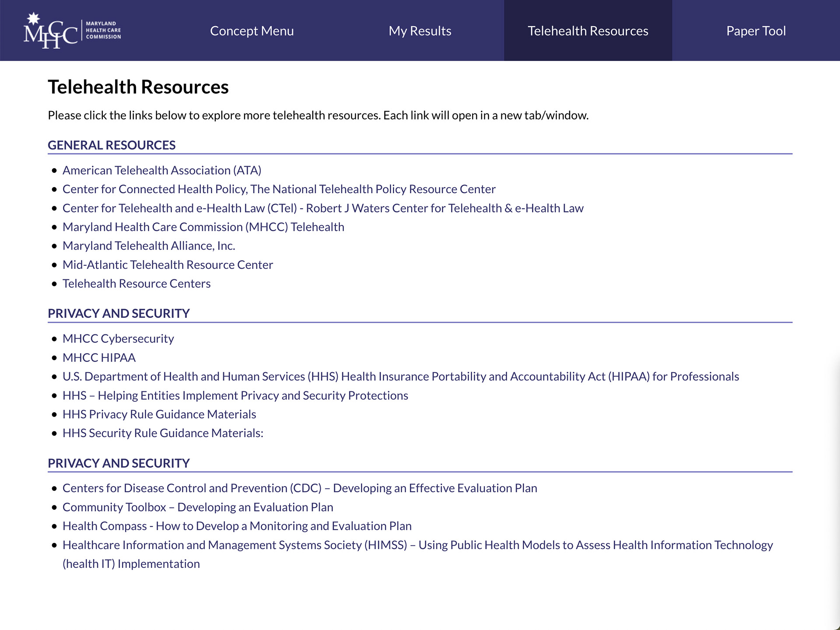840x630 pixels.
Task: Open MHCC HIPAA link
Action: pyautogui.click(x=99, y=358)
